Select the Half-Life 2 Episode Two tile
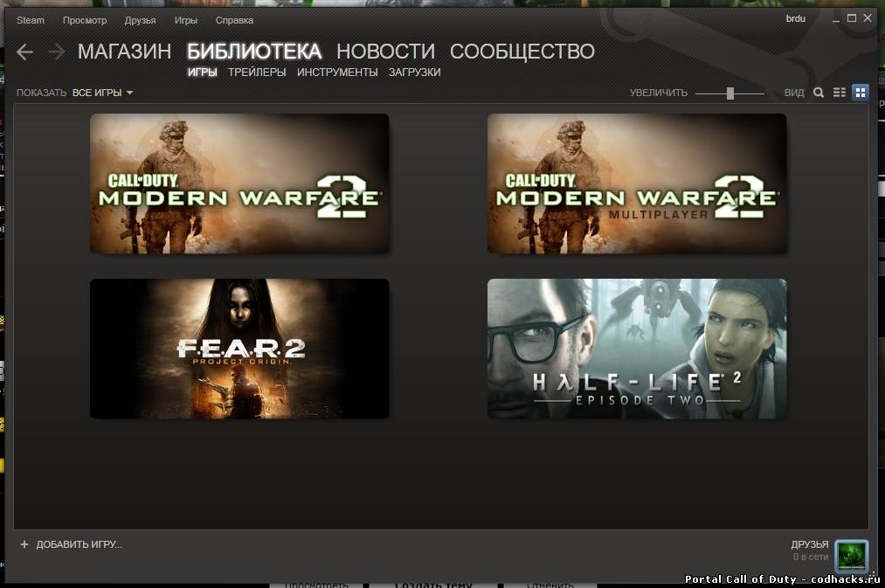Viewport: 885px width, 588px height. (637, 349)
